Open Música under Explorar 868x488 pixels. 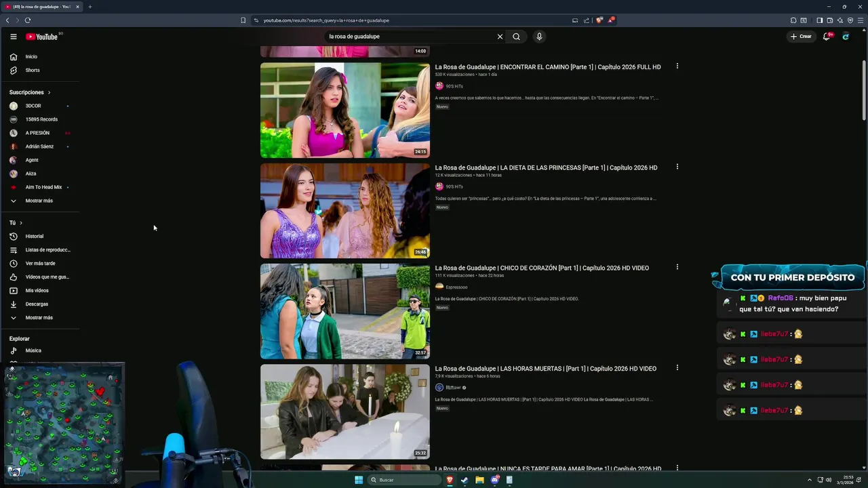41,350
